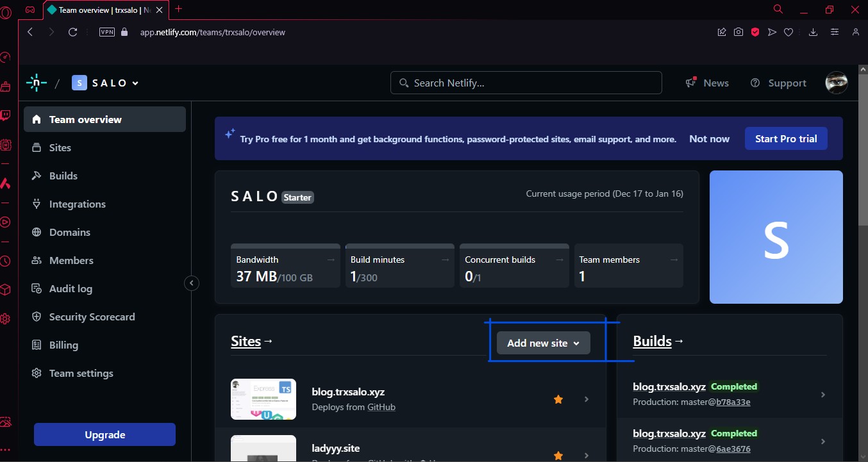Open the SALO team switcher dropdown
This screenshot has width=868, height=462.
pos(105,83)
